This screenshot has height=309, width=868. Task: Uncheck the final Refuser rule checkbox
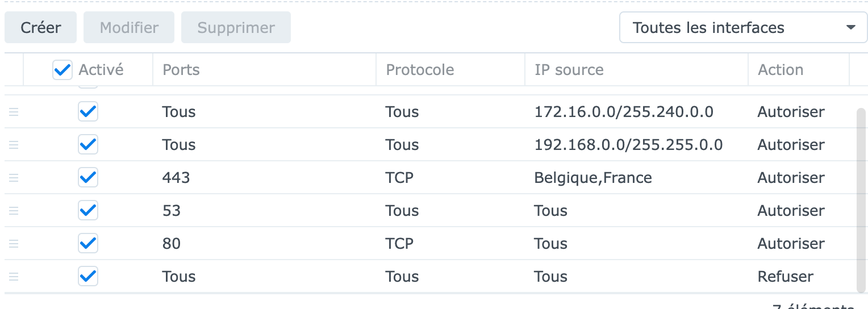[x=88, y=277]
